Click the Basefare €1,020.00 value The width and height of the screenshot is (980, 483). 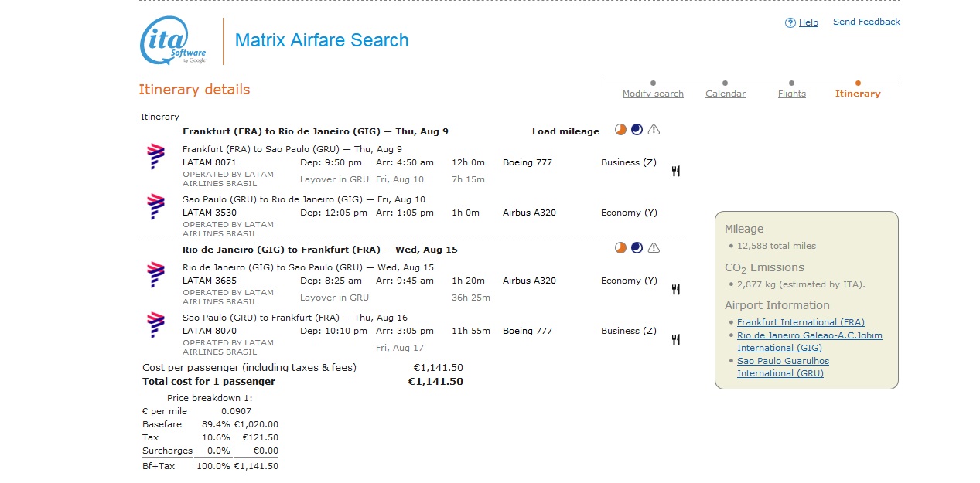256,424
